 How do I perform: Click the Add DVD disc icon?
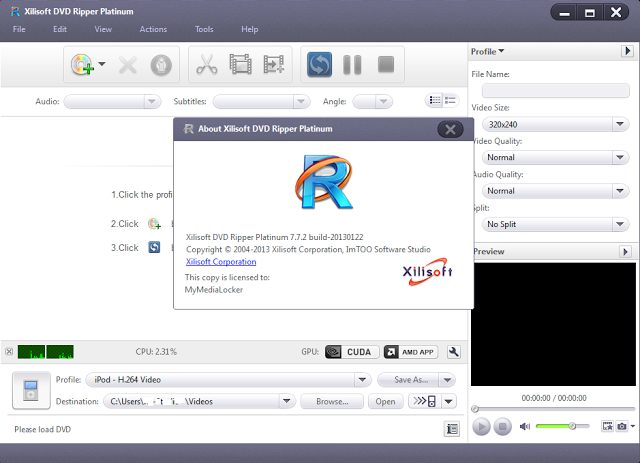tap(82, 65)
